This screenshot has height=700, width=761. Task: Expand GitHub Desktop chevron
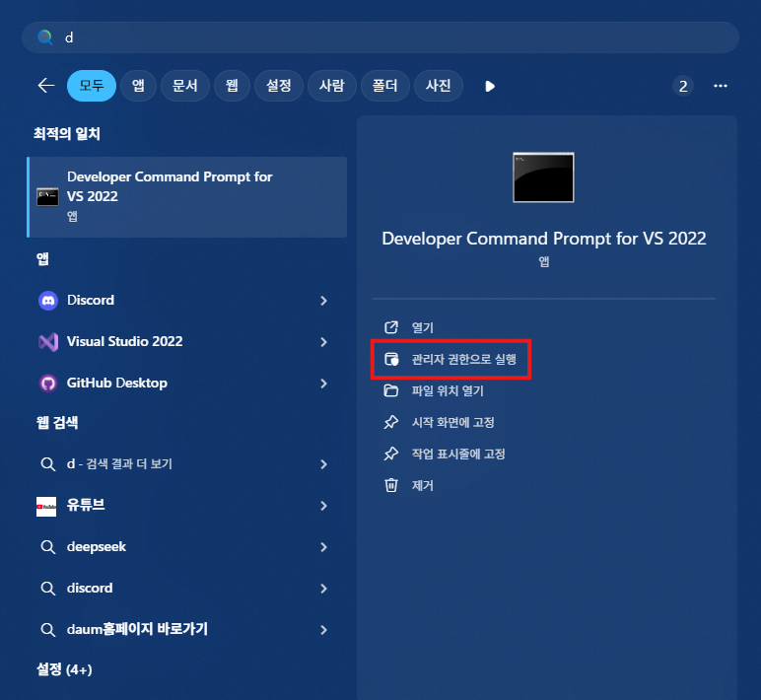pyautogui.click(x=323, y=384)
